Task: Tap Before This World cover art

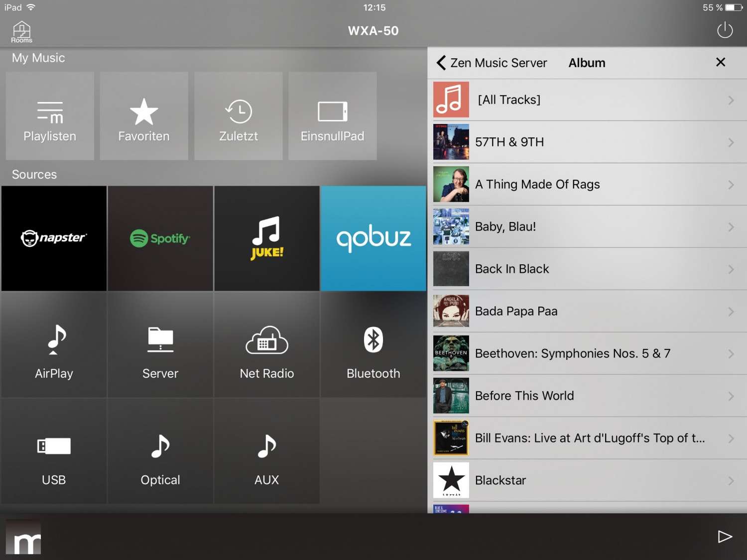Action: pyautogui.click(x=451, y=396)
